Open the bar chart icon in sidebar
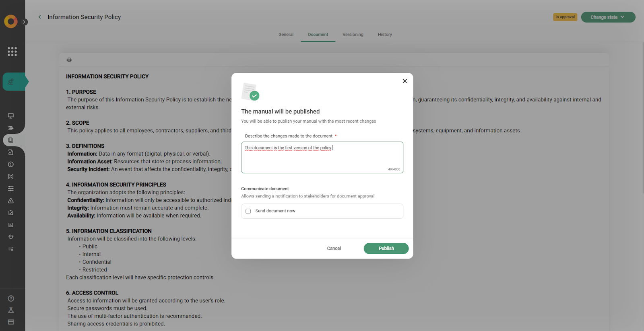This screenshot has height=331, width=644. 11,225
